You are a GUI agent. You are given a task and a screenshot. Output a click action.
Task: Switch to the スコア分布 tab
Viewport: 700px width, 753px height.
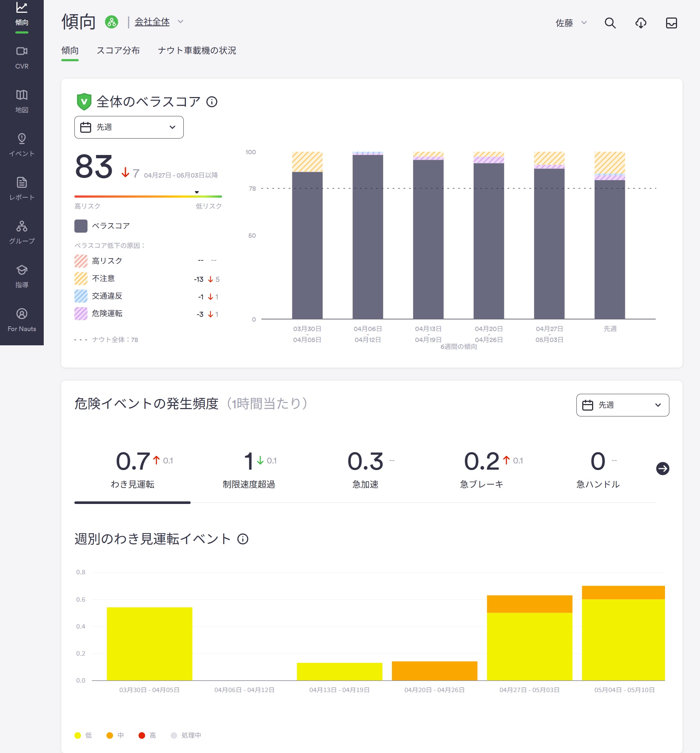[x=118, y=50]
